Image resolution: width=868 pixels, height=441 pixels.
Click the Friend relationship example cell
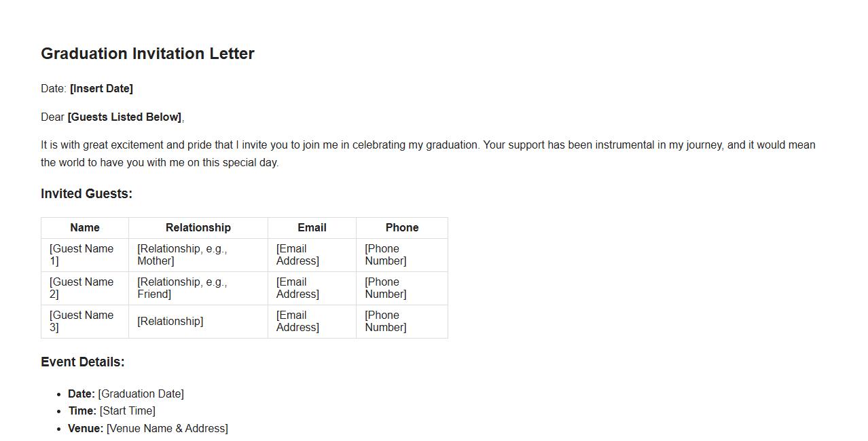tap(182, 288)
